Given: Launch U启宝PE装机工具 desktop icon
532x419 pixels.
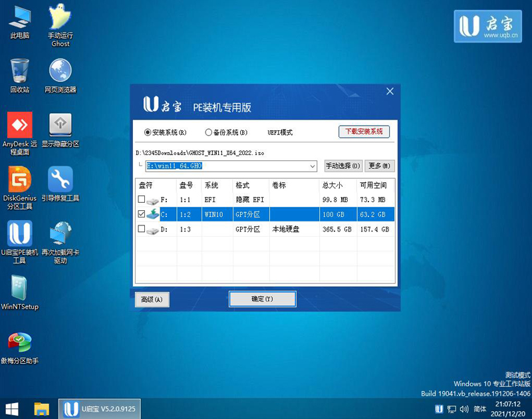Looking at the screenshot, I should coord(20,242).
